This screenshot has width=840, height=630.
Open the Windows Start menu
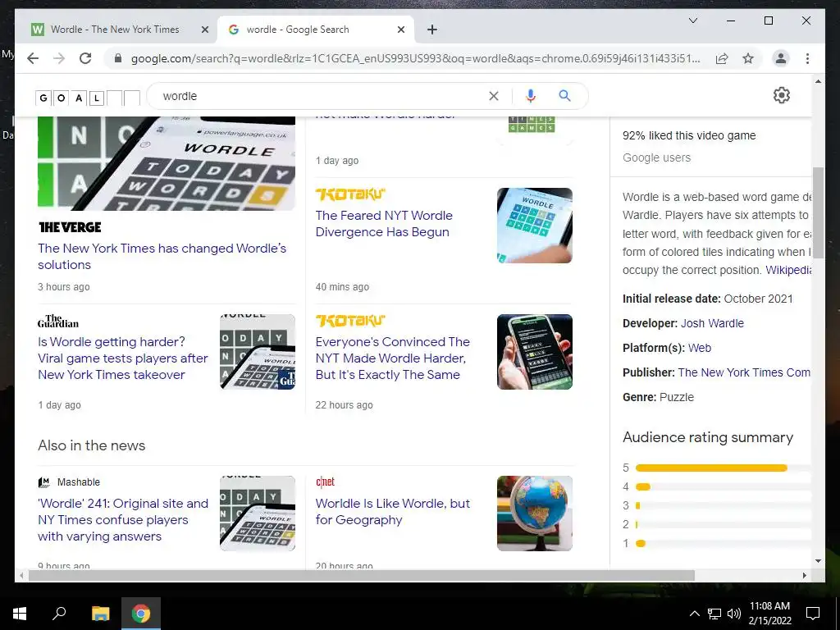[20, 614]
